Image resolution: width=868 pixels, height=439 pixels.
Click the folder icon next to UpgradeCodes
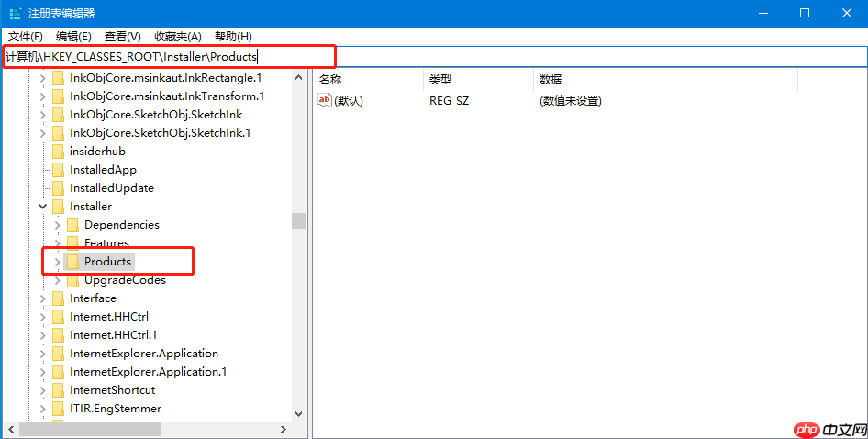[72, 280]
